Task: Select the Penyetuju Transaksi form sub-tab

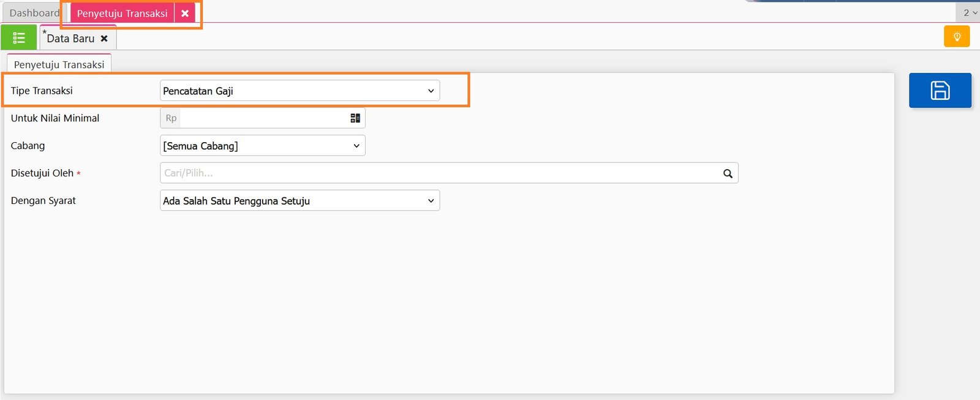Action: (x=59, y=64)
